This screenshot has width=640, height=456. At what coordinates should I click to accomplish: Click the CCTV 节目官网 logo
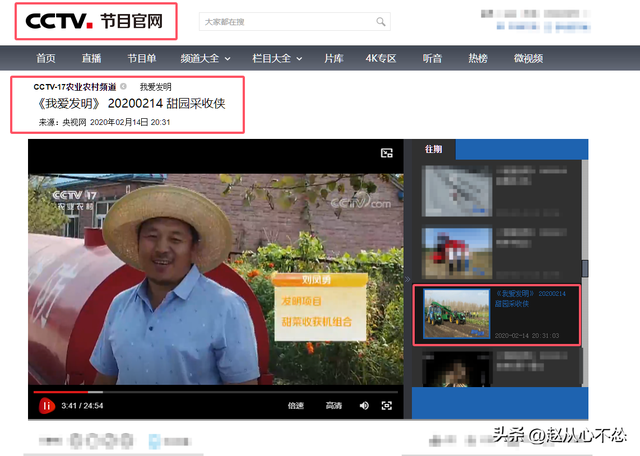pyautogui.click(x=94, y=21)
